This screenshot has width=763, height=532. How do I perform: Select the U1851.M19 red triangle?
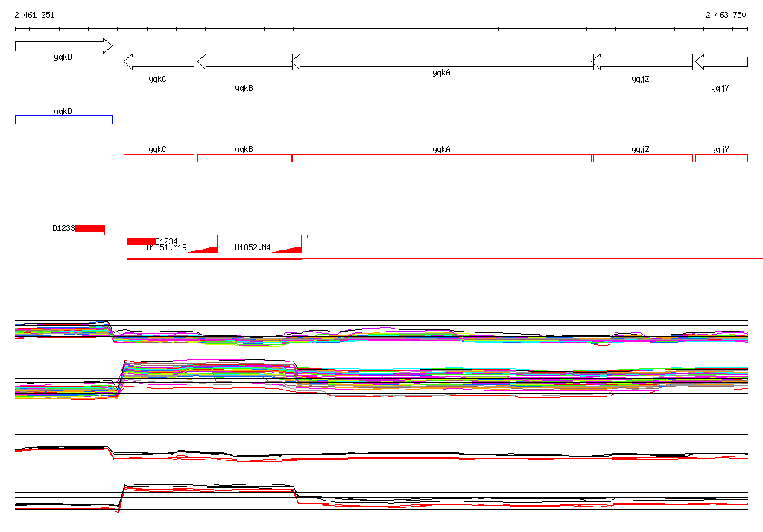[203, 249]
